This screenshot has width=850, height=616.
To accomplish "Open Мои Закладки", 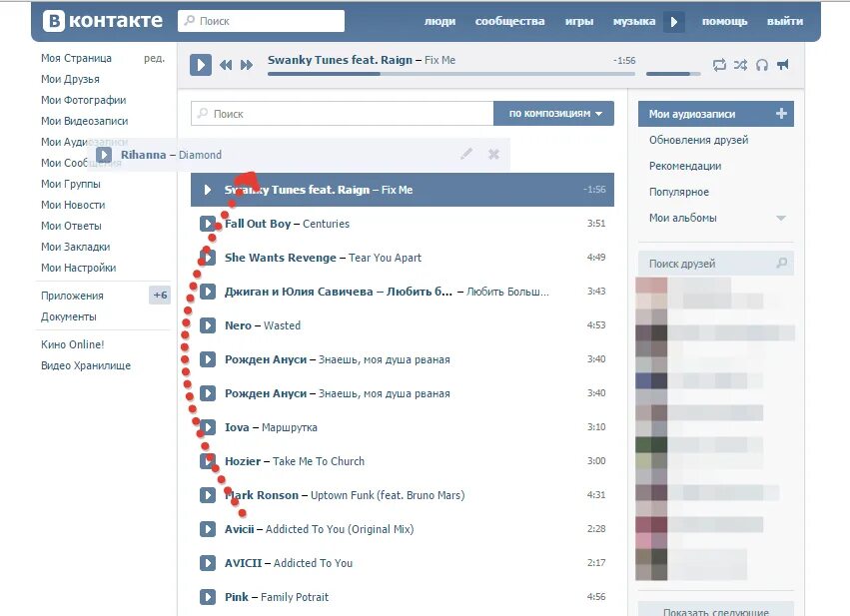I will point(75,247).
